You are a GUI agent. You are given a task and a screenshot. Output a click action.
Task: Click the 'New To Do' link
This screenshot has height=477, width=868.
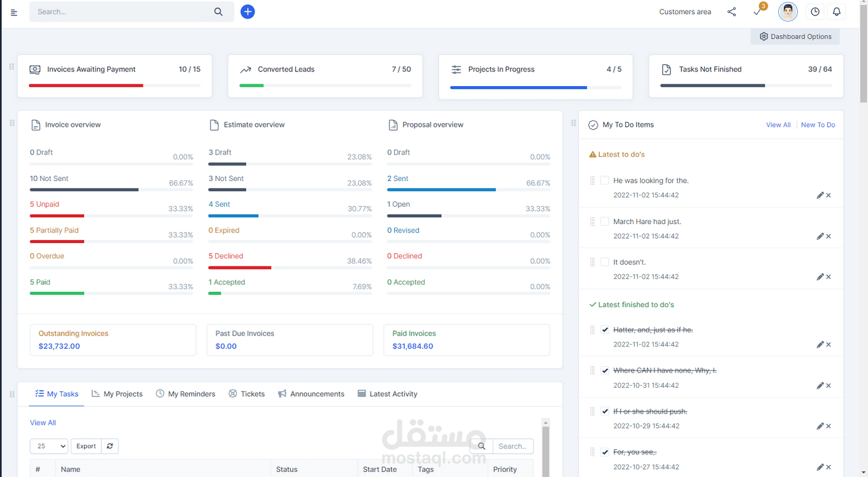tap(818, 124)
